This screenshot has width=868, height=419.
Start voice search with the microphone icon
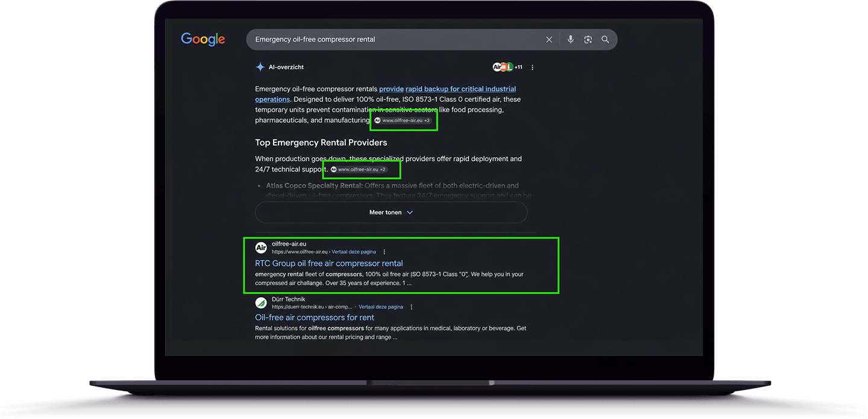(x=570, y=40)
